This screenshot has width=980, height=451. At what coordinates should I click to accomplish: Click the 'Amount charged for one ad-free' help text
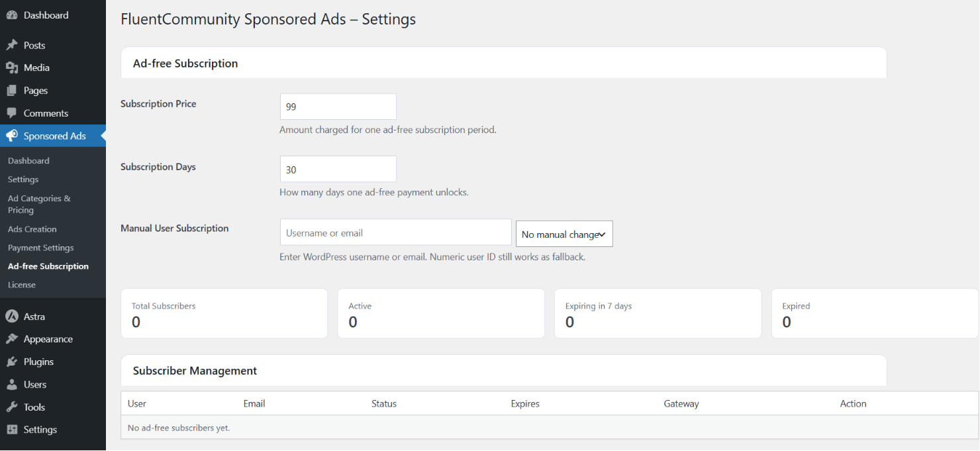(388, 130)
